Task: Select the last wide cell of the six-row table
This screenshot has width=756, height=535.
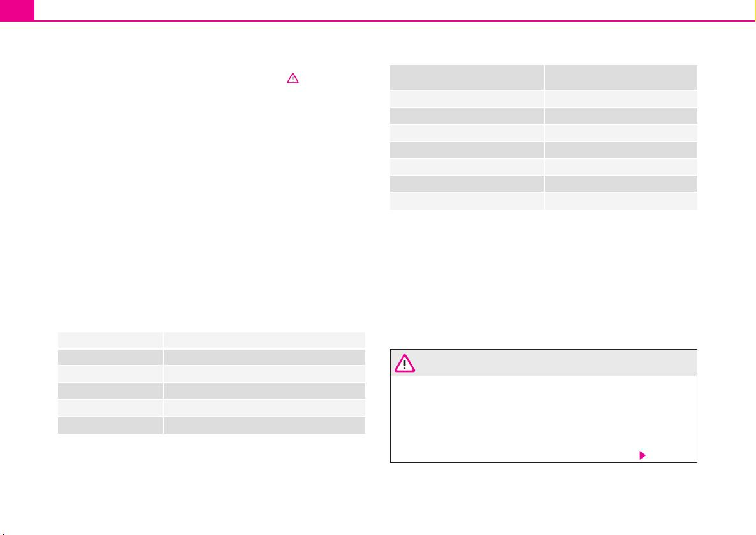Action: coord(264,425)
